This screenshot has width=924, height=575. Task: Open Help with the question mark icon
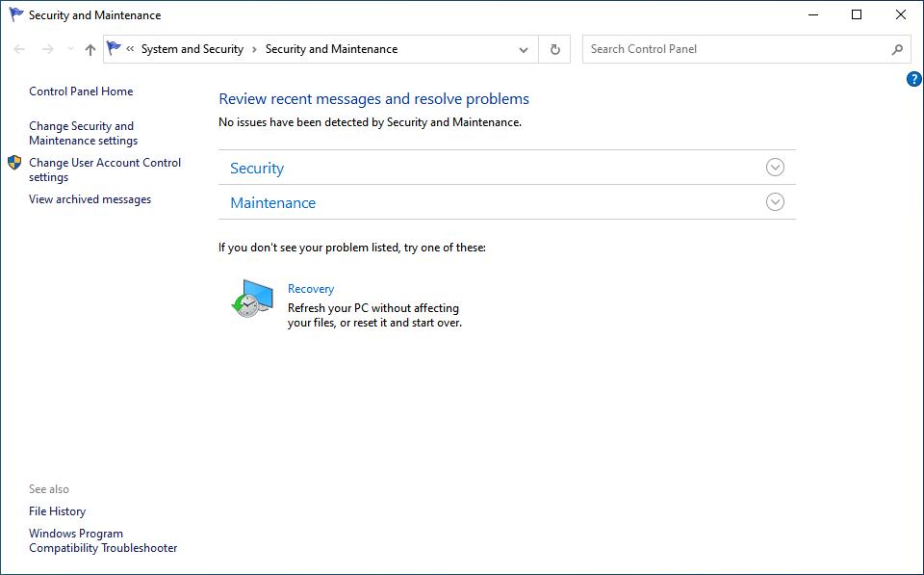(914, 79)
